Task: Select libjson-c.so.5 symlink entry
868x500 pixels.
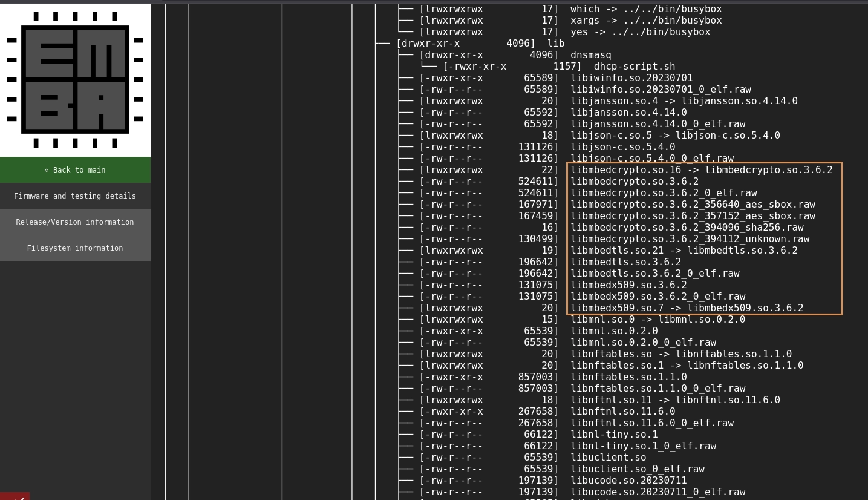Action: (676, 136)
